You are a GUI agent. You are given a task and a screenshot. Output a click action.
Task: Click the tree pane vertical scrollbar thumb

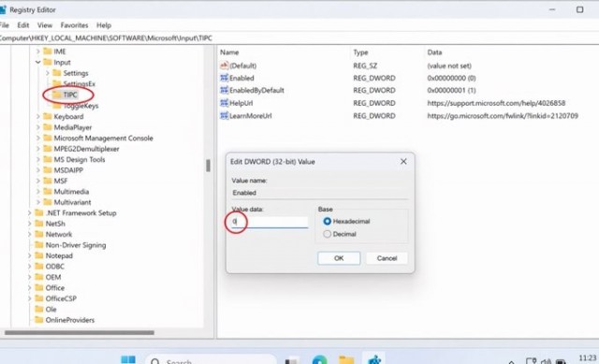pyautogui.click(x=208, y=166)
